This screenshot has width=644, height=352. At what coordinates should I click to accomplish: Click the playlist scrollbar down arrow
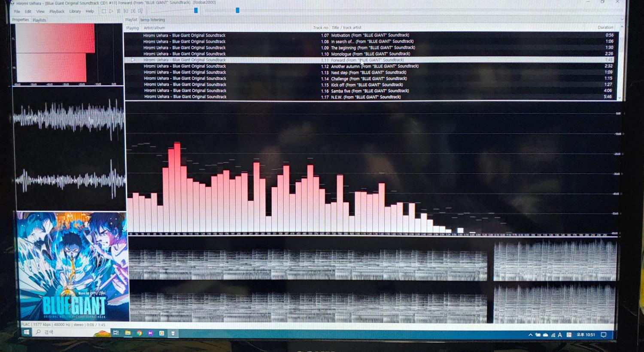(x=619, y=98)
